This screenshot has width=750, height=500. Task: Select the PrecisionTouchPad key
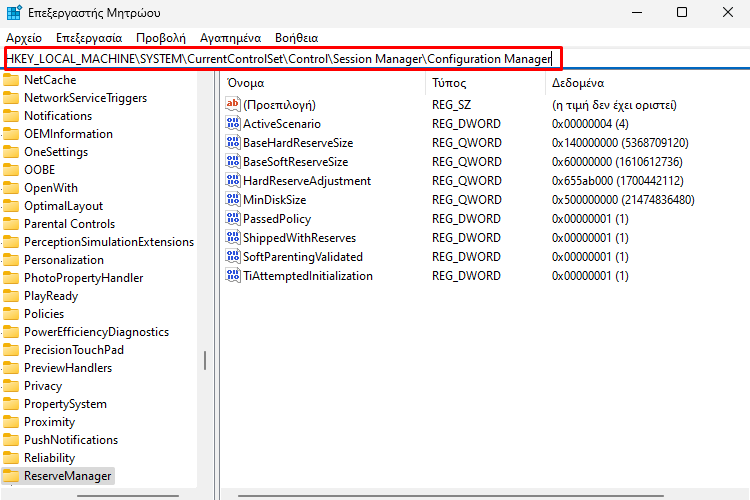point(74,350)
